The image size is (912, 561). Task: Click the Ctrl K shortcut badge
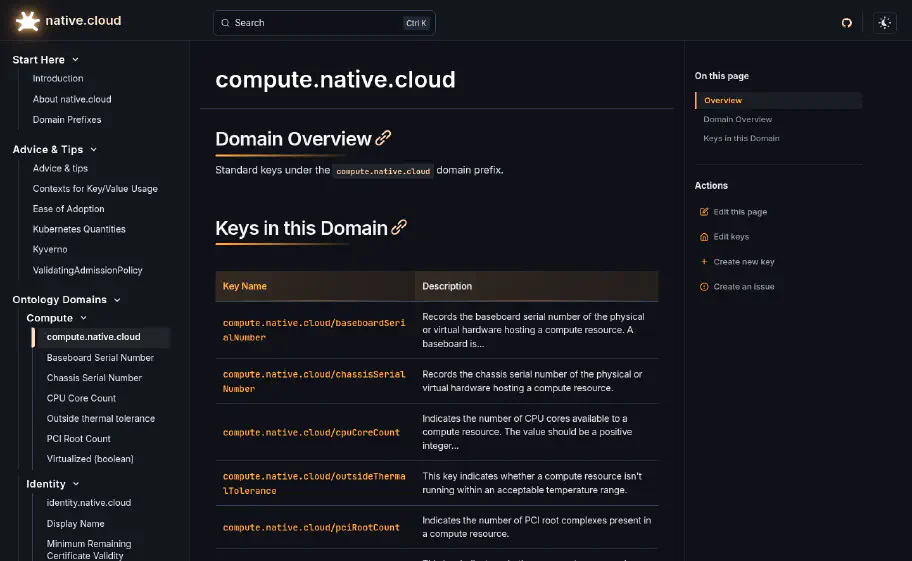point(416,23)
